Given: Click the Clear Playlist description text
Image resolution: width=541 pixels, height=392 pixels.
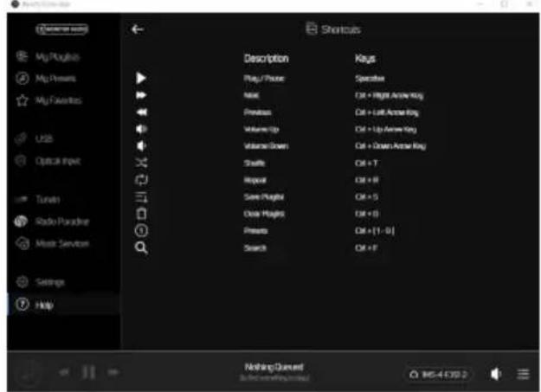Looking at the screenshot, I should (264, 214).
